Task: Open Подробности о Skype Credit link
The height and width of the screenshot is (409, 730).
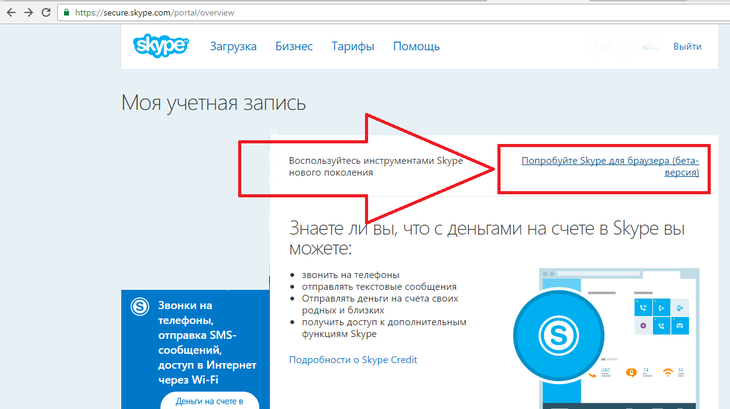Action: (353, 360)
